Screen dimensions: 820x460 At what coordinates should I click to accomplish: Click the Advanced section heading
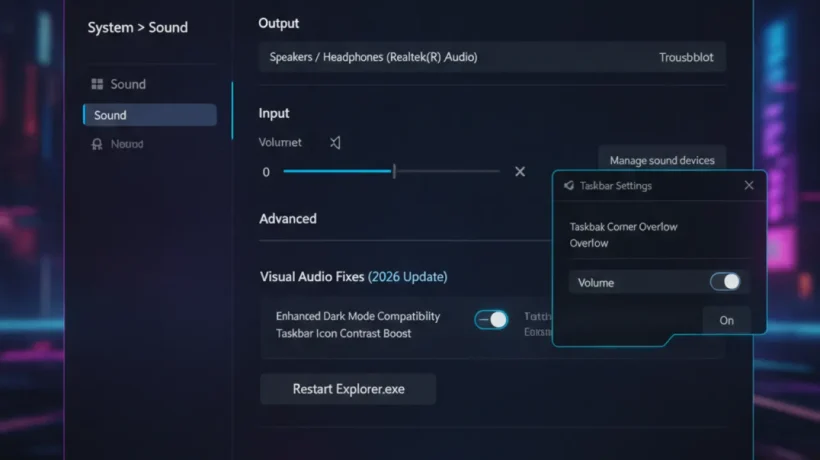click(288, 218)
